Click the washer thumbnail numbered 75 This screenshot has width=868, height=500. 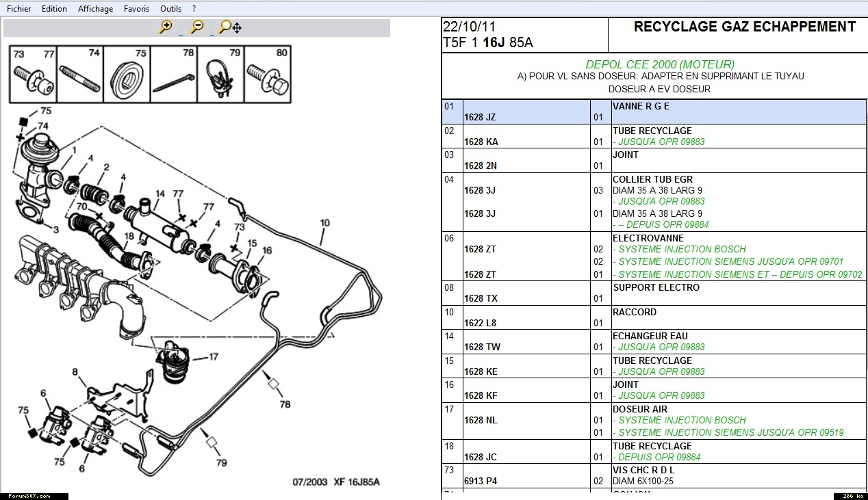point(127,73)
